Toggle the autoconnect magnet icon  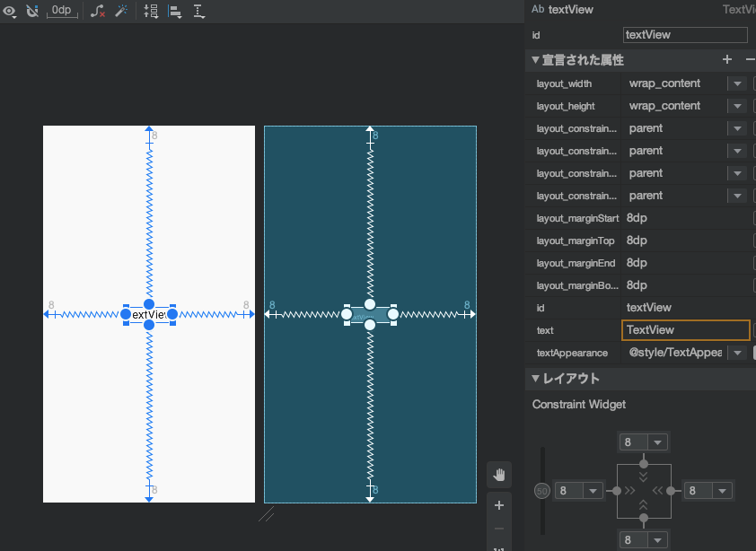tap(32, 11)
